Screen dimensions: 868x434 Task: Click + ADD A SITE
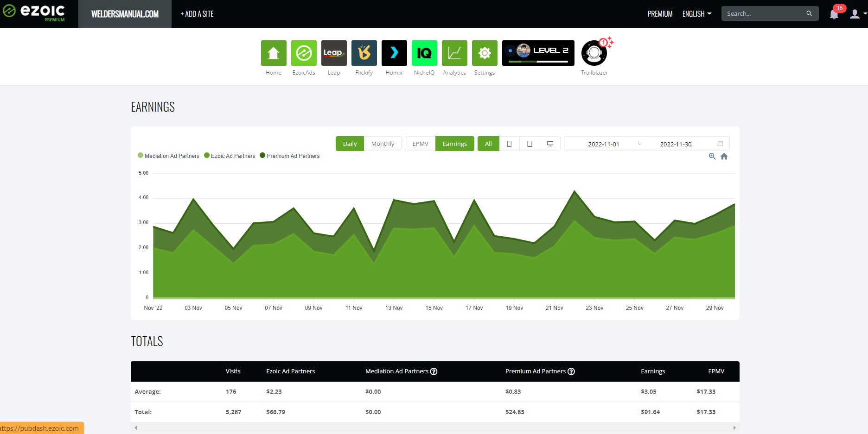click(197, 14)
